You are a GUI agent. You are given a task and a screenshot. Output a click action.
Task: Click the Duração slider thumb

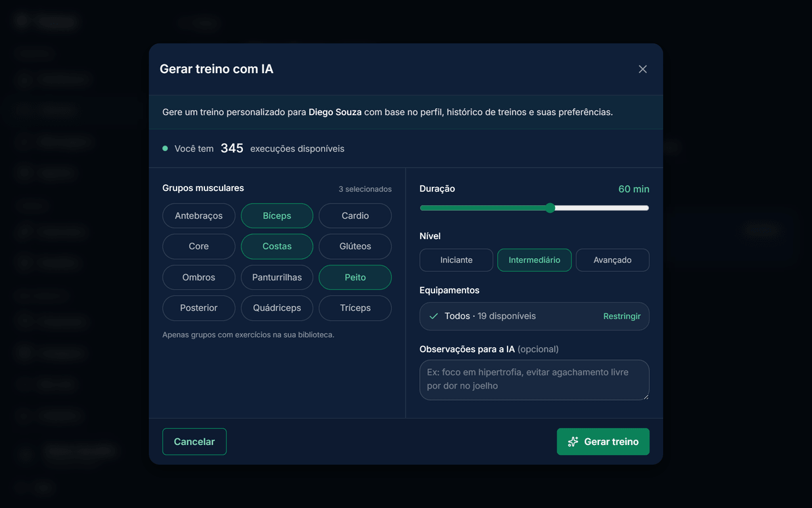pos(550,208)
